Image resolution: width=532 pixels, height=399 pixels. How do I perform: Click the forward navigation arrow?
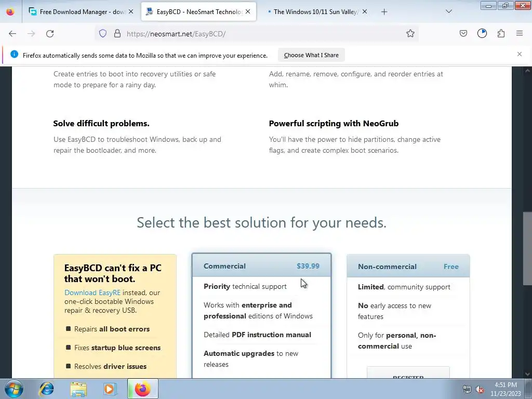[x=31, y=34]
